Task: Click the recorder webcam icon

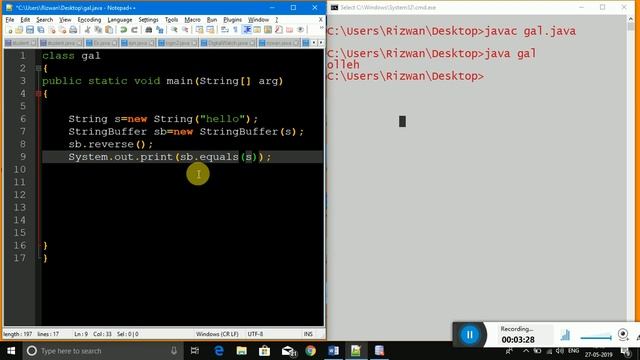Action: (623, 335)
